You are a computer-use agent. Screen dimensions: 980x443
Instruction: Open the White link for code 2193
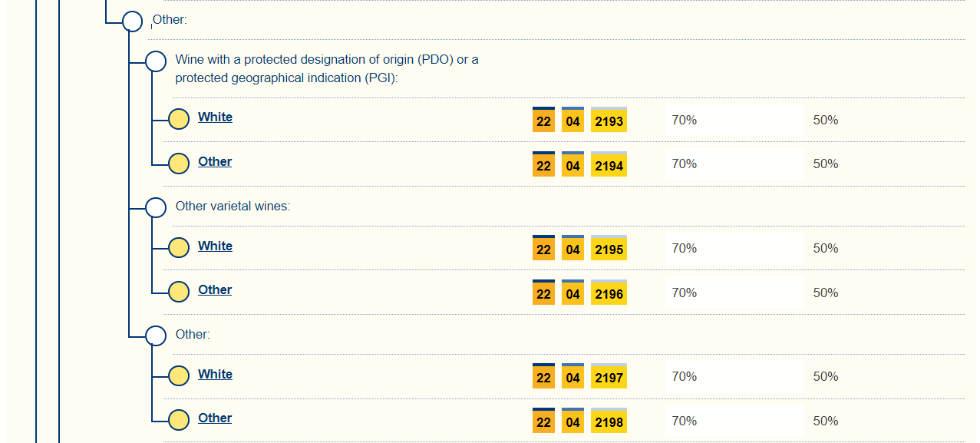215,117
